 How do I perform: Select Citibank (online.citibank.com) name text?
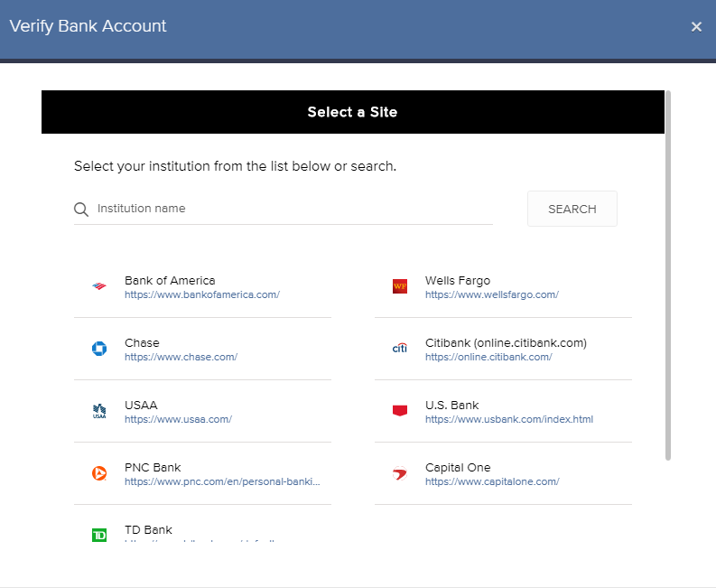click(x=506, y=343)
